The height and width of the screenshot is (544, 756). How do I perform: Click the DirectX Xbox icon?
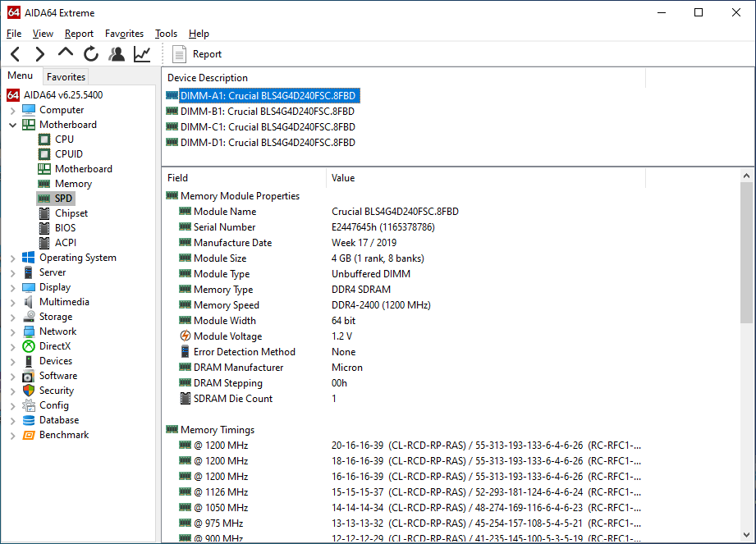coord(29,346)
